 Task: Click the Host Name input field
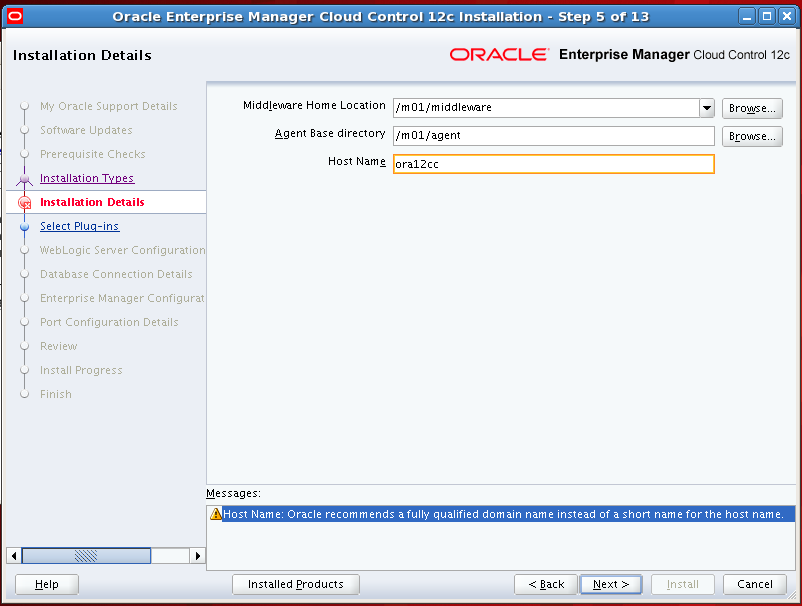[553, 164]
